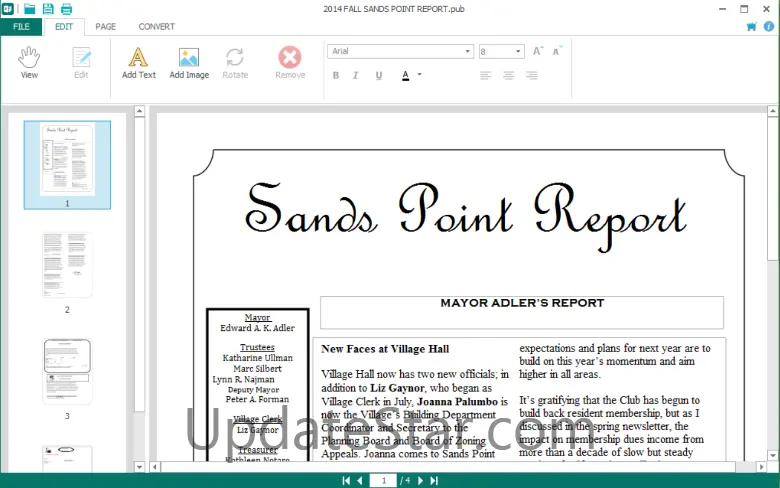Switch to the PAGE tab

[105, 27]
